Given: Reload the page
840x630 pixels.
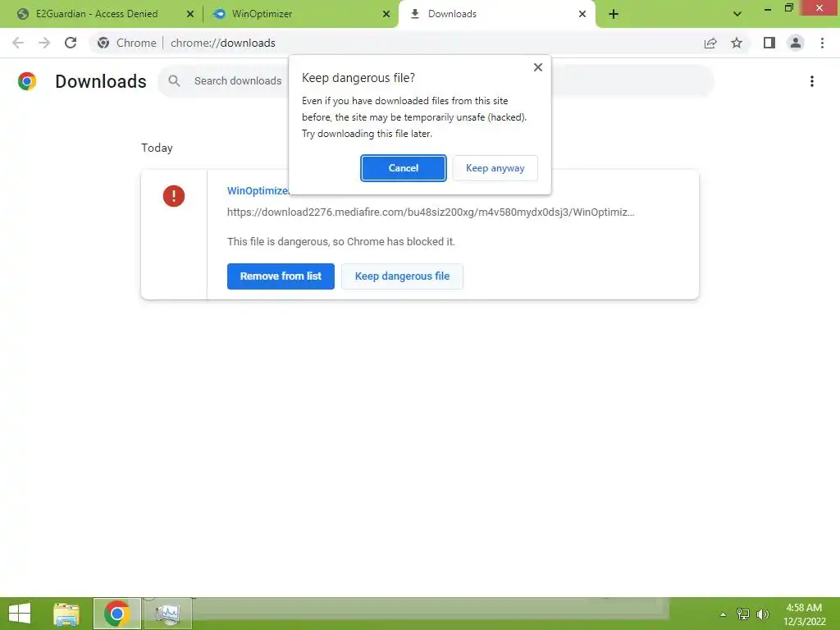Looking at the screenshot, I should (x=71, y=43).
